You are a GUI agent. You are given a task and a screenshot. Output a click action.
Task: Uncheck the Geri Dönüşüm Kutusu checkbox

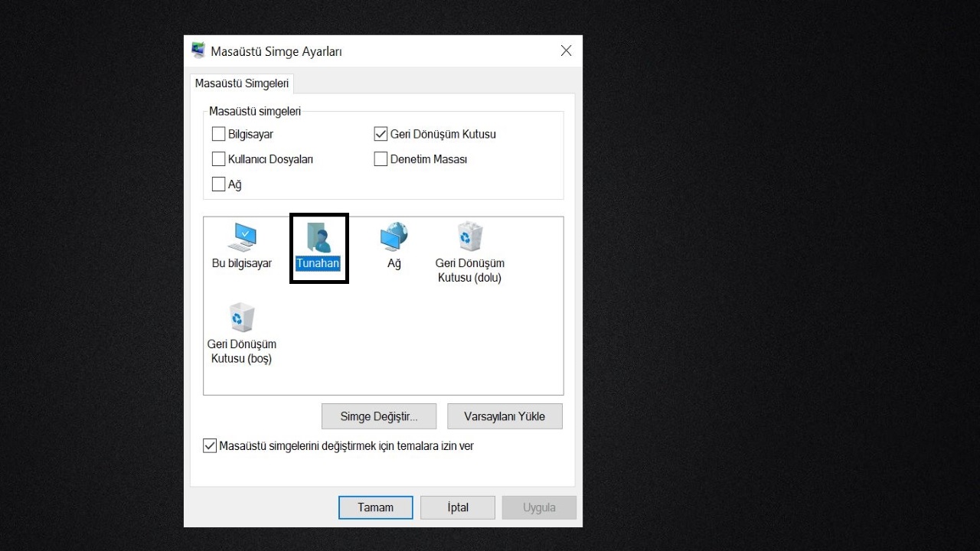(x=381, y=135)
